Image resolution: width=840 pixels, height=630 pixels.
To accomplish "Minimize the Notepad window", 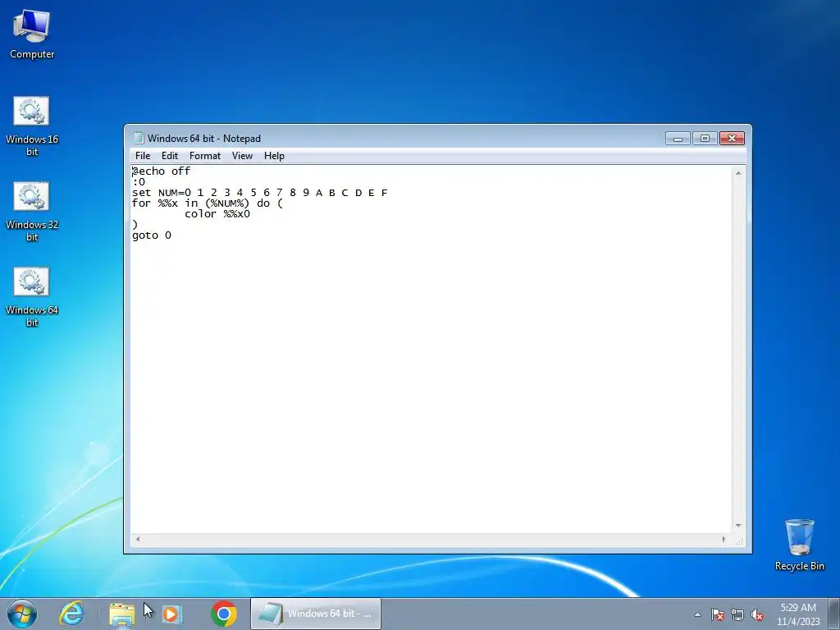I will point(678,139).
